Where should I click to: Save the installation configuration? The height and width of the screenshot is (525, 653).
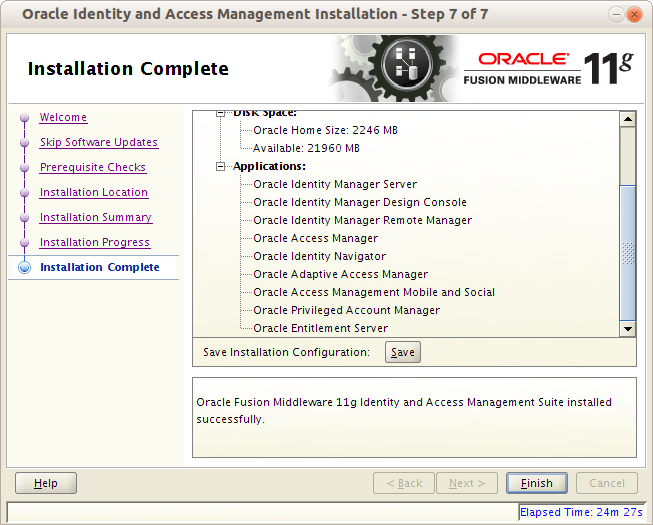tap(403, 352)
